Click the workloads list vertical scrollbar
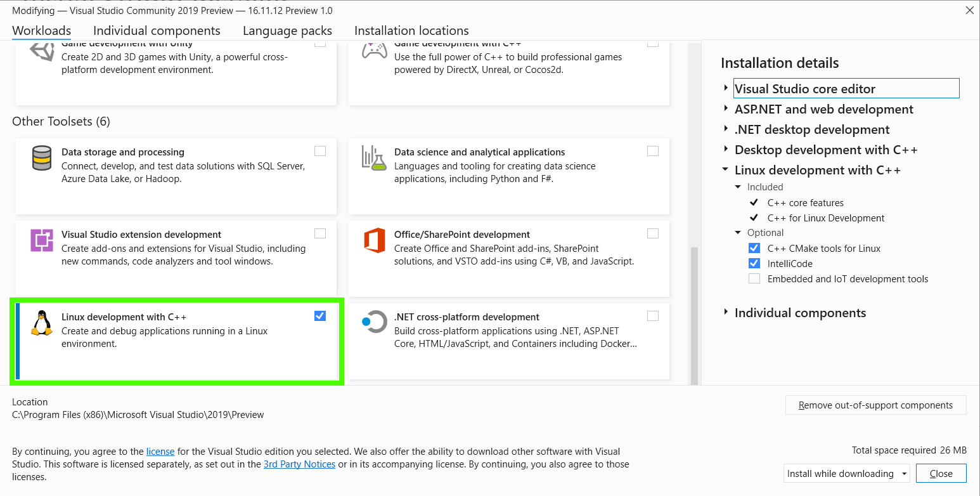This screenshot has width=980, height=496. point(694,311)
